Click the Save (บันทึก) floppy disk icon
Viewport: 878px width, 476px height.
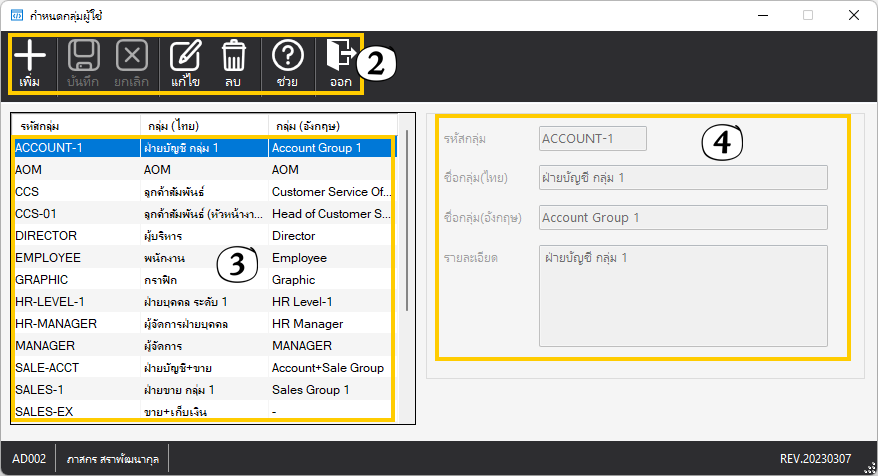pyautogui.click(x=83, y=56)
